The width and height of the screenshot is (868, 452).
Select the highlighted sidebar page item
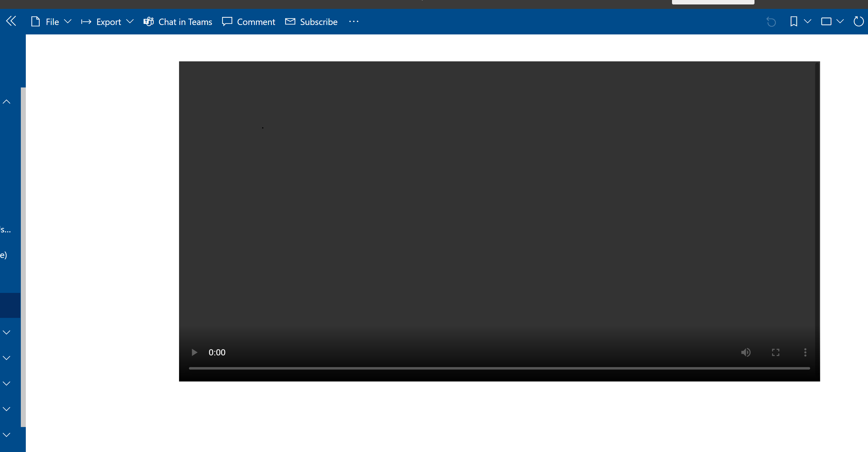point(10,305)
